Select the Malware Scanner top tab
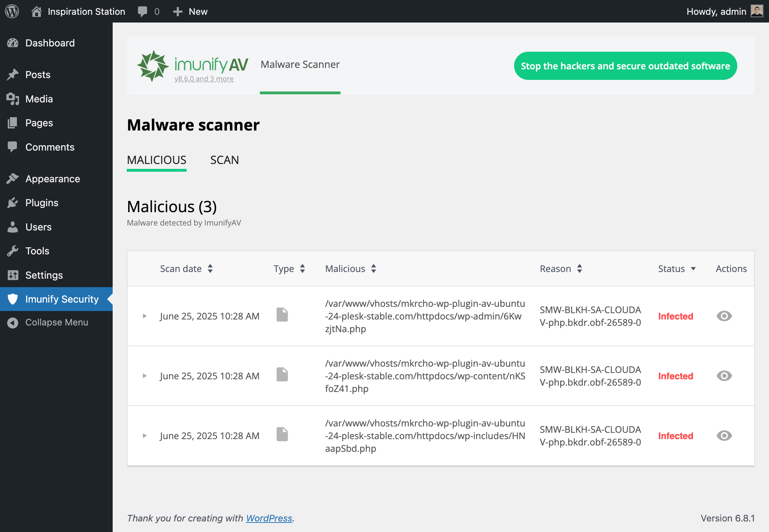 300,64
